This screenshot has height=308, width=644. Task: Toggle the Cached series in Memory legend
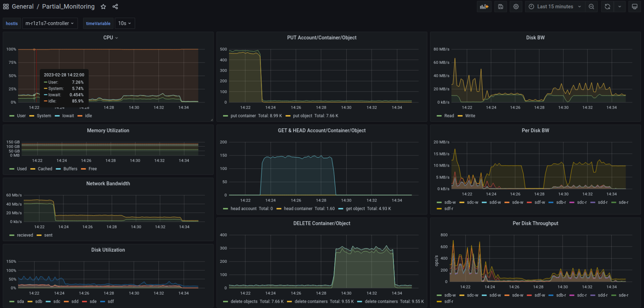coord(45,169)
